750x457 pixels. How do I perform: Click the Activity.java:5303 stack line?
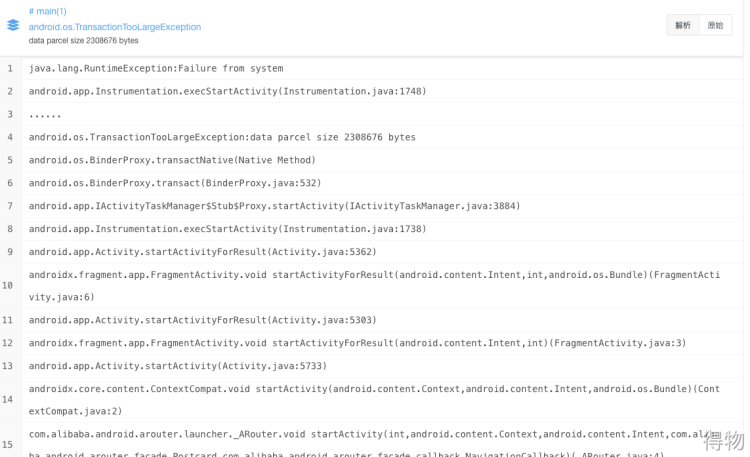coord(203,320)
